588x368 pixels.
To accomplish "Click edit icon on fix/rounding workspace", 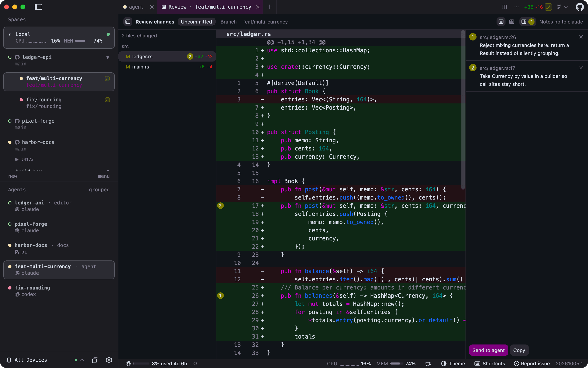I will point(107,100).
